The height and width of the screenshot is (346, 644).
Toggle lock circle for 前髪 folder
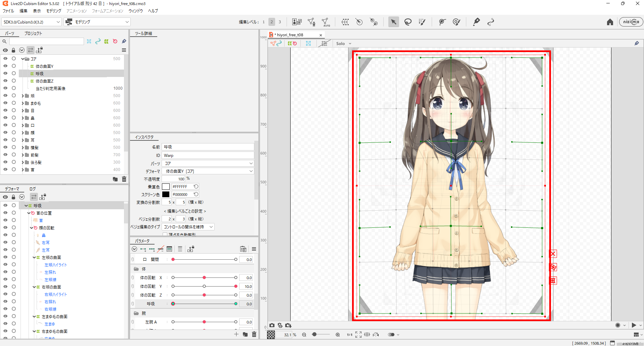coord(14,155)
